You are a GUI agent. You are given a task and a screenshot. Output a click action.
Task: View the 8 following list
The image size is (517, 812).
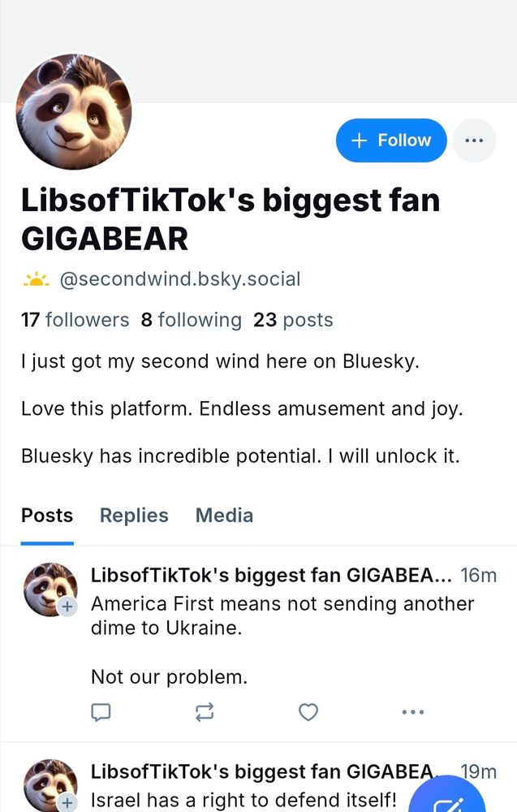(x=192, y=320)
